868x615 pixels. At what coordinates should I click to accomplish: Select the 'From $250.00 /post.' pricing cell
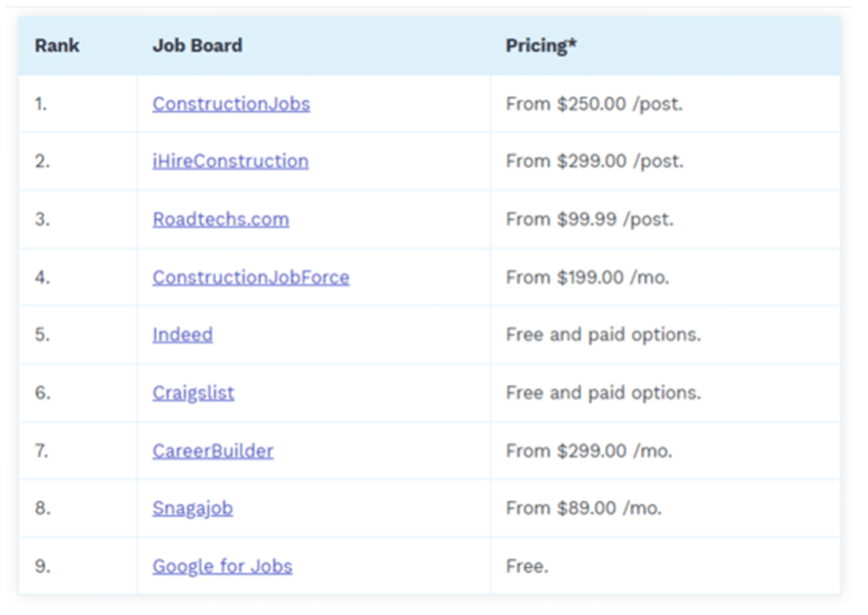click(665, 104)
